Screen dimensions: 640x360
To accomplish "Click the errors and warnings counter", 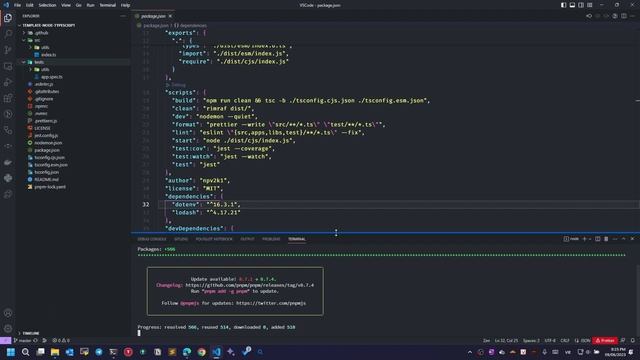I will coord(61,340).
